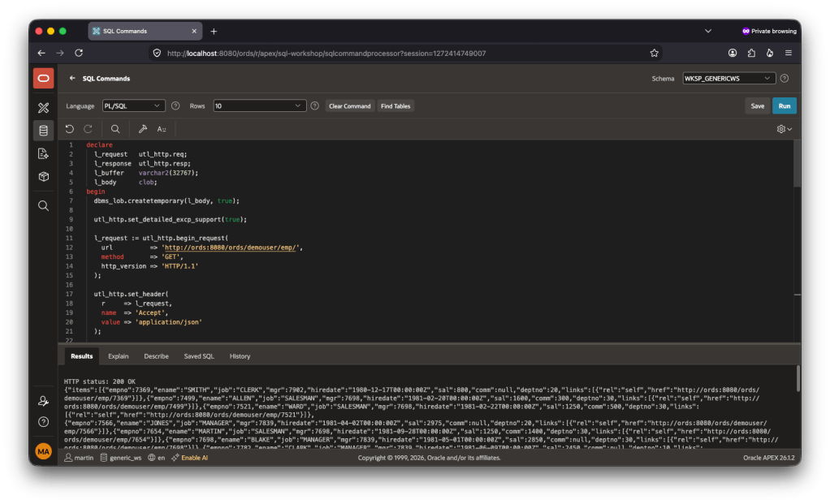Switch to the Describe tab
Image resolution: width=830 pixels, height=504 pixels.
156,356
